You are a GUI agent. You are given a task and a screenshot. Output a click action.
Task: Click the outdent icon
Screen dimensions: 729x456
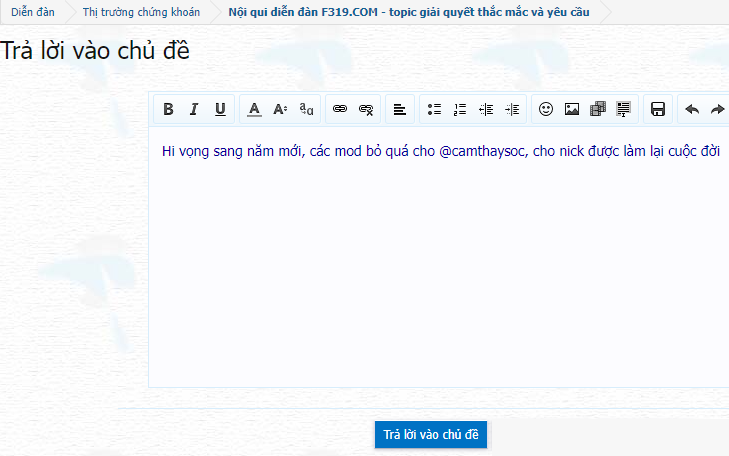pyautogui.click(x=486, y=109)
